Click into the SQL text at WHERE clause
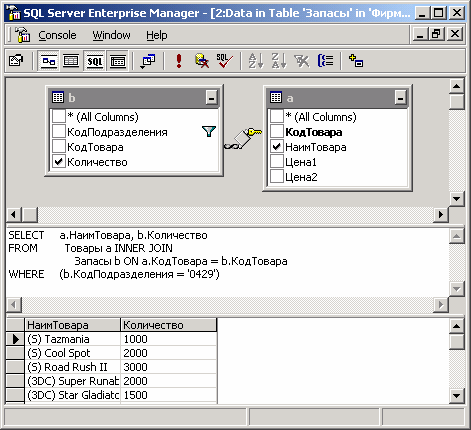This screenshot has height=430, width=471. click(x=114, y=274)
